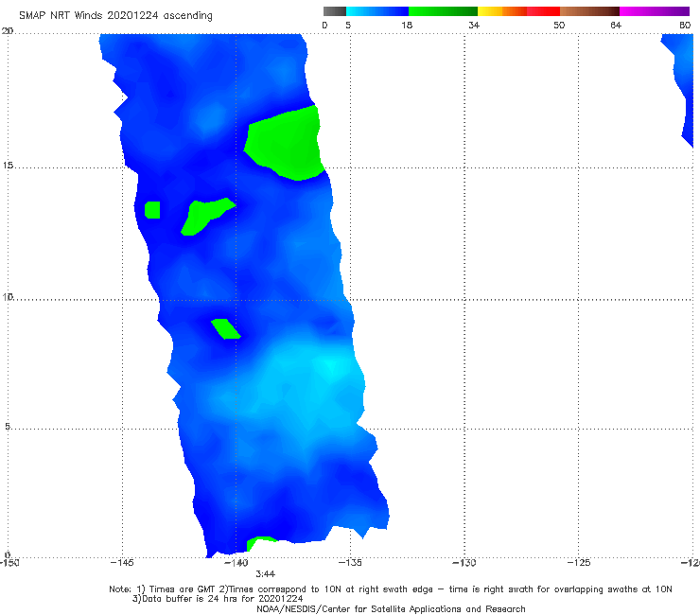Screen dimensions: 700x615
Task: Click the cyan-blue segment of the color bar
Action: pyautogui.click(x=377, y=11)
